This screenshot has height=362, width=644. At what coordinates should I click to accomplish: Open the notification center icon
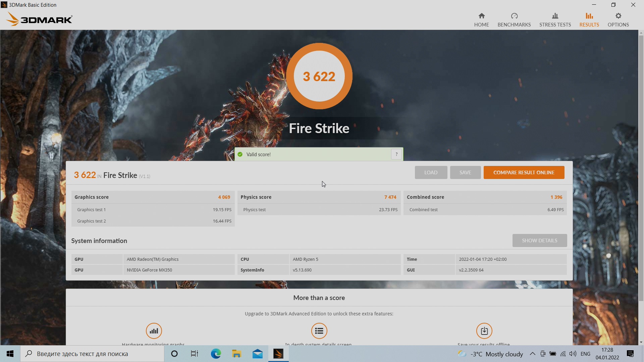630,354
